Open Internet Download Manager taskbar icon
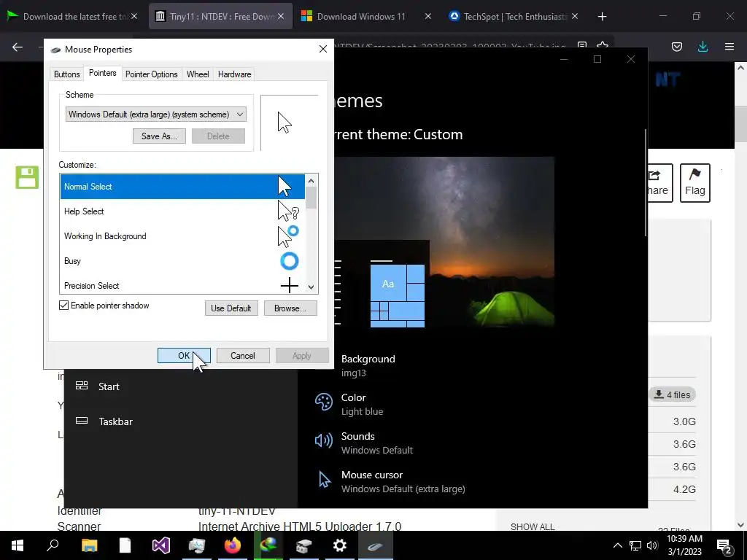747x560 pixels. [268, 545]
